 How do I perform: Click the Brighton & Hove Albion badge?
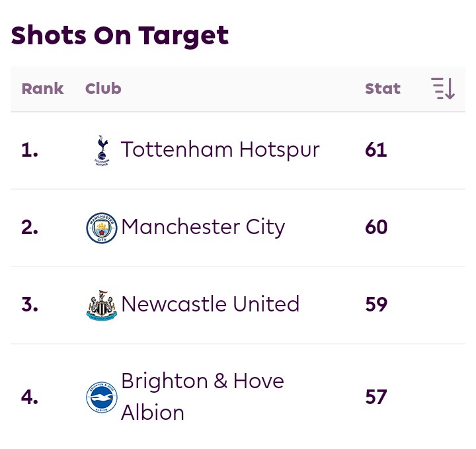pos(102,397)
